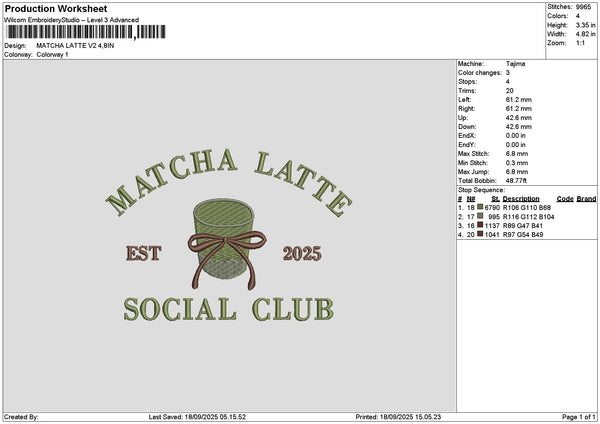Click the Code column header
The height and width of the screenshot is (424, 600).
click(x=565, y=199)
